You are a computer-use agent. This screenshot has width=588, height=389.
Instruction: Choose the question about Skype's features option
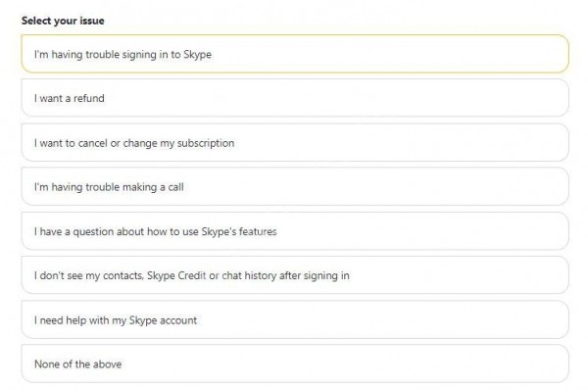click(x=295, y=231)
